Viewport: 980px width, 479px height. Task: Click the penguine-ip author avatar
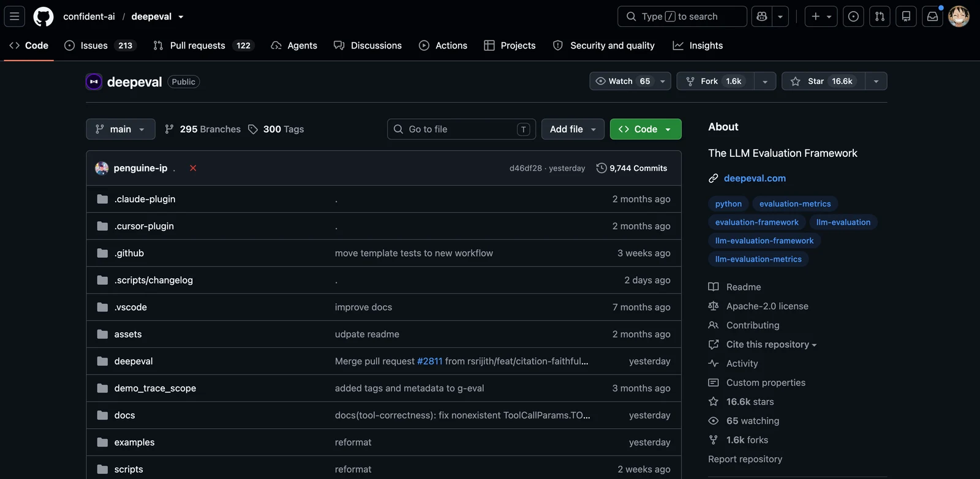point(102,168)
